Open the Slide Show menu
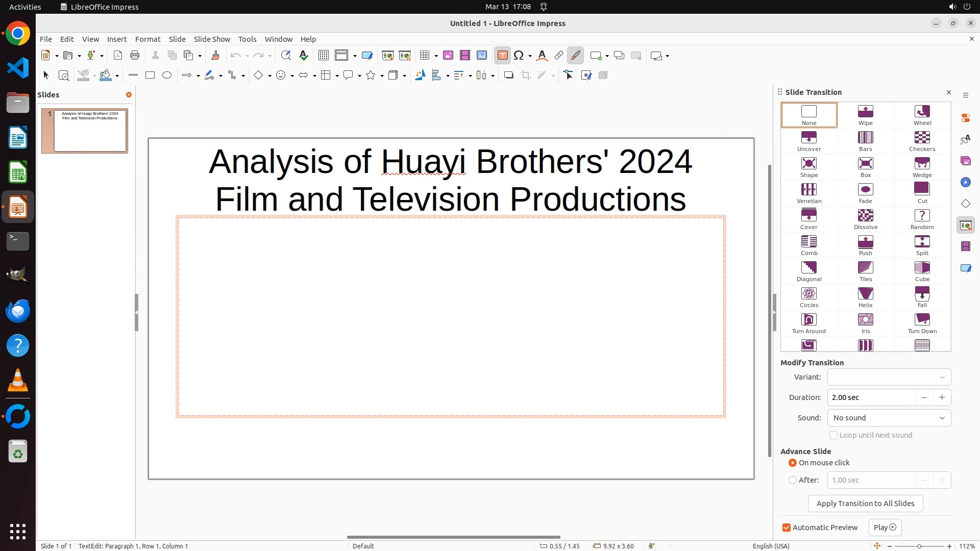 212,39
